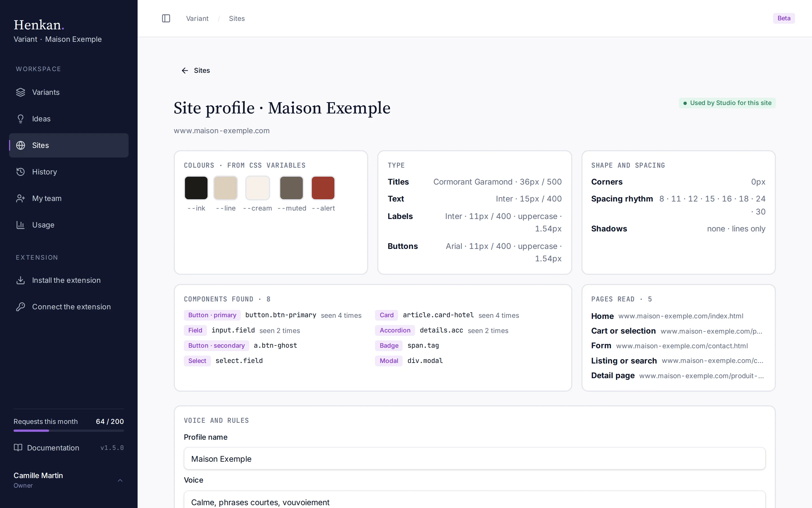Click Used by Studio for this site badge

[x=727, y=103]
